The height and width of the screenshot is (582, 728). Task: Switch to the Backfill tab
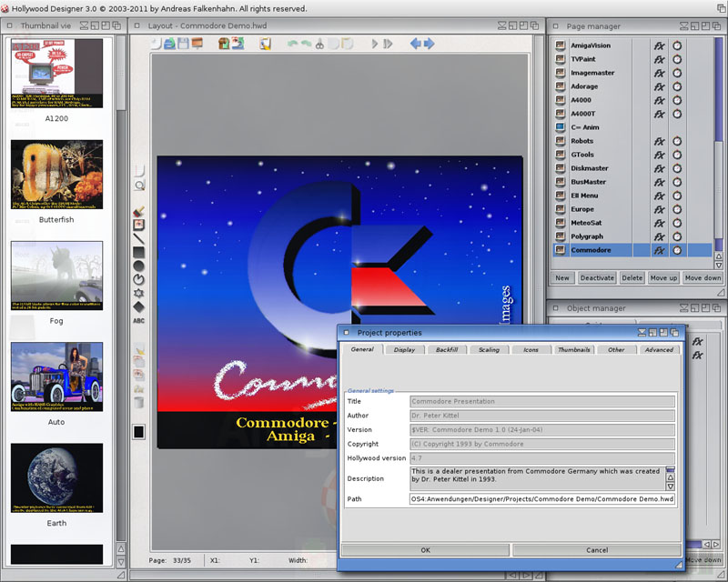(447, 349)
